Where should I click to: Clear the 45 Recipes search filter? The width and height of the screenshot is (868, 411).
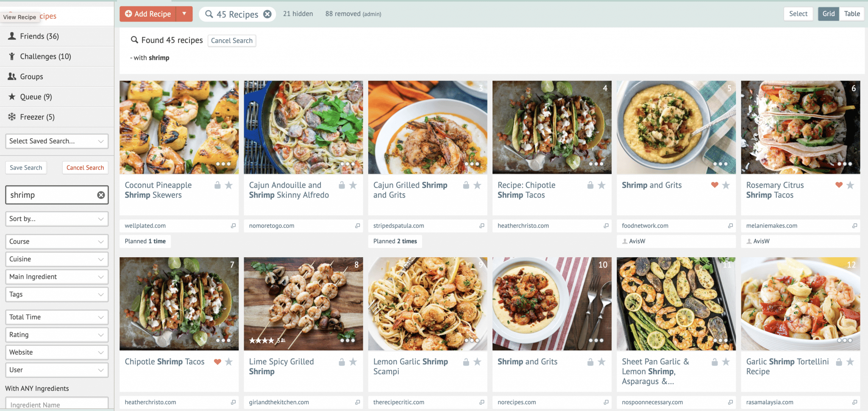[x=267, y=14]
